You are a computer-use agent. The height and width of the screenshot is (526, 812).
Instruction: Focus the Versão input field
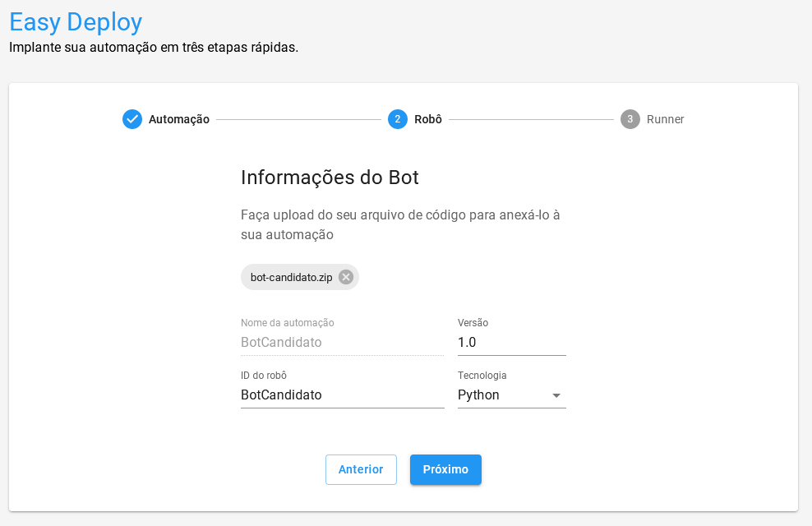click(x=511, y=343)
